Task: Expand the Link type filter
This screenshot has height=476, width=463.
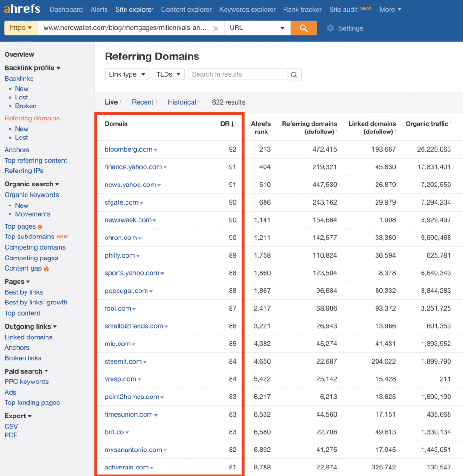Action: click(x=127, y=74)
